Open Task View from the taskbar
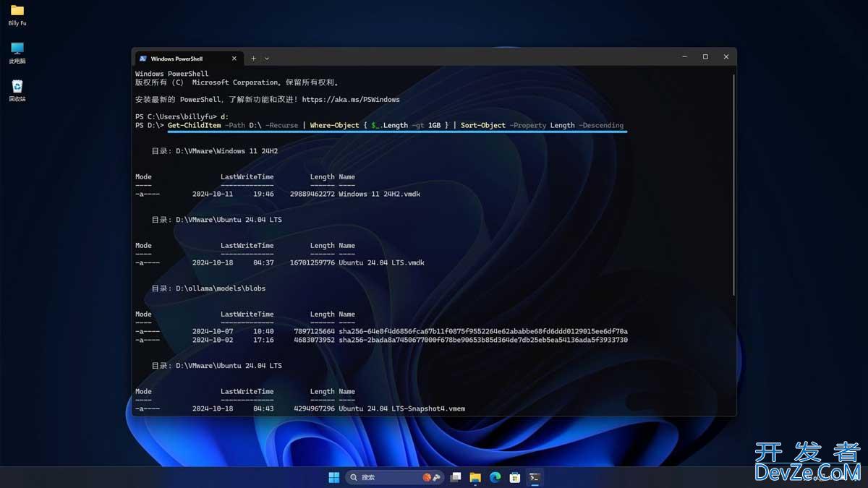 click(x=456, y=477)
